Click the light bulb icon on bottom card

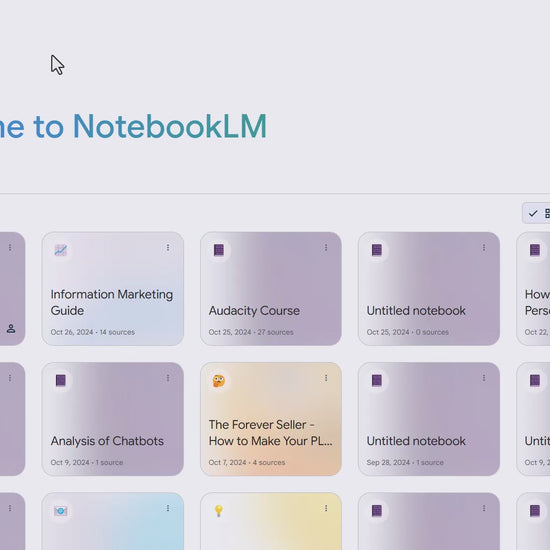click(x=219, y=511)
